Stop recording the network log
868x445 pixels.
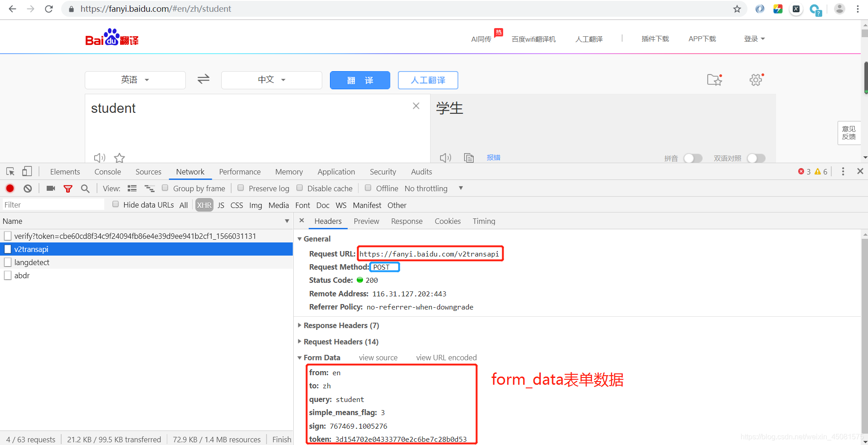[10, 188]
